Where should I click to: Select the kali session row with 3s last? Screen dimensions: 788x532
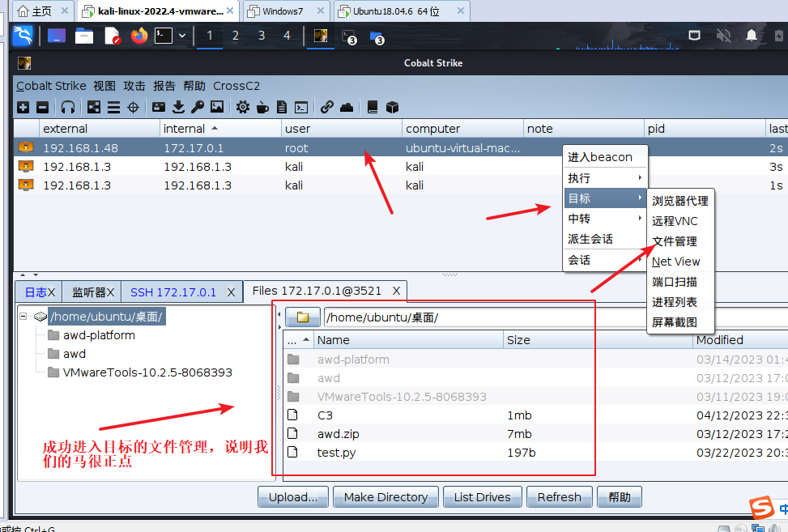pyautogui.click(x=401, y=167)
